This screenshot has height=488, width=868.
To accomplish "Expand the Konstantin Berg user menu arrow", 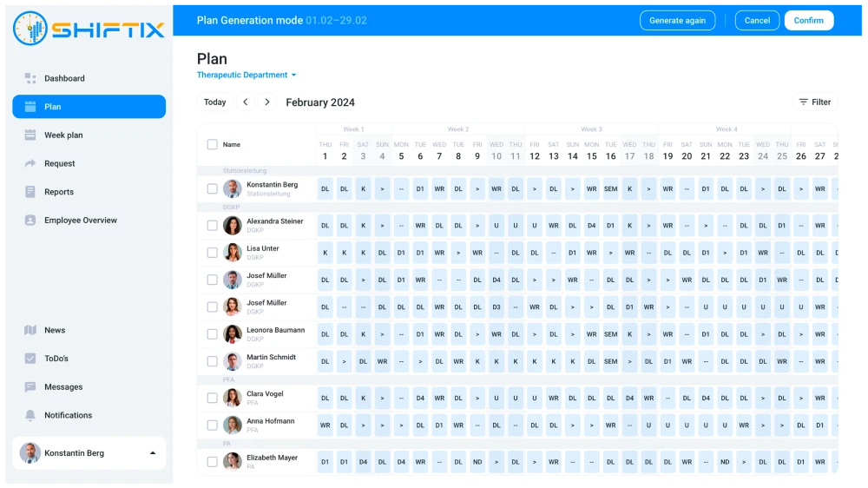I will 153,453.
